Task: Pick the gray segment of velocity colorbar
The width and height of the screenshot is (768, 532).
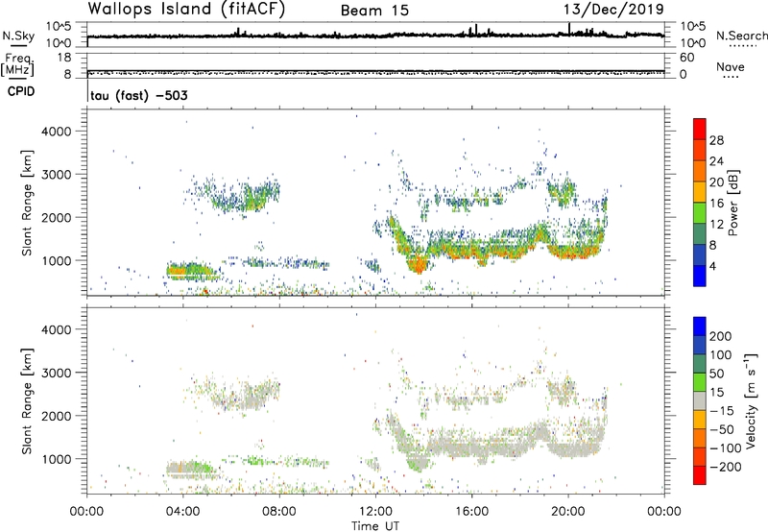Action: 700,400
